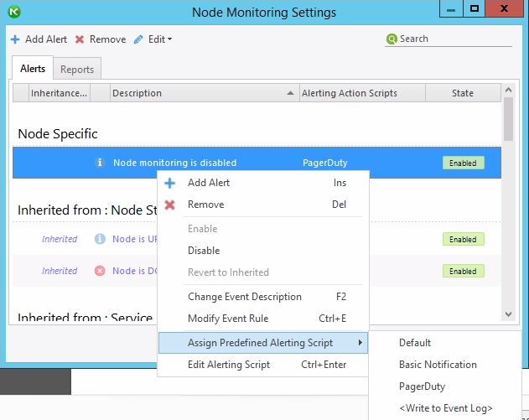Click the Node monitoring is disabled description
529x420 pixels.
pos(174,163)
